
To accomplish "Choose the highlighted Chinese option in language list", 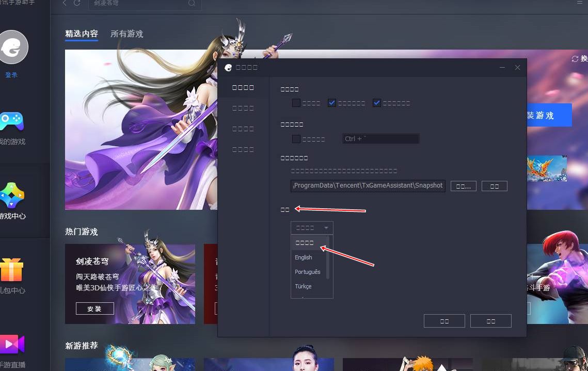I will point(310,243).
